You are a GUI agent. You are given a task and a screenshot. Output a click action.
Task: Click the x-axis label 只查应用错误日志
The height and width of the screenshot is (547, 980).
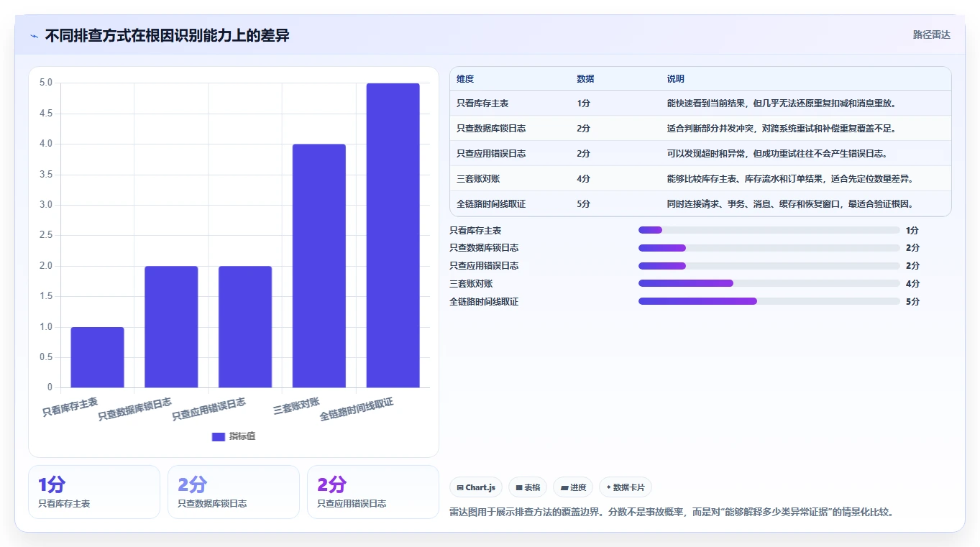pos(209,409)
